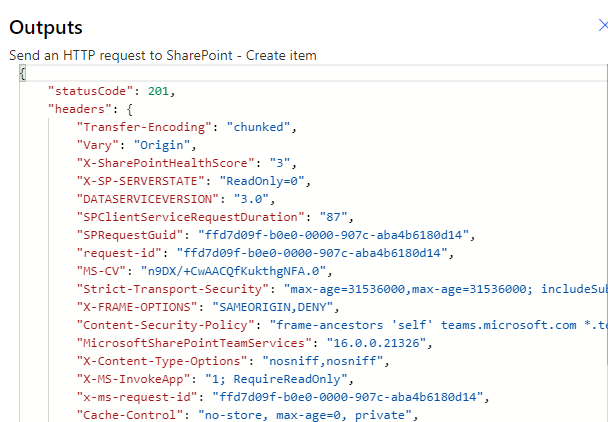Click the Transfer-Encoding "chunked" value
Screen dimensions: 608x422
pos(258,127)
